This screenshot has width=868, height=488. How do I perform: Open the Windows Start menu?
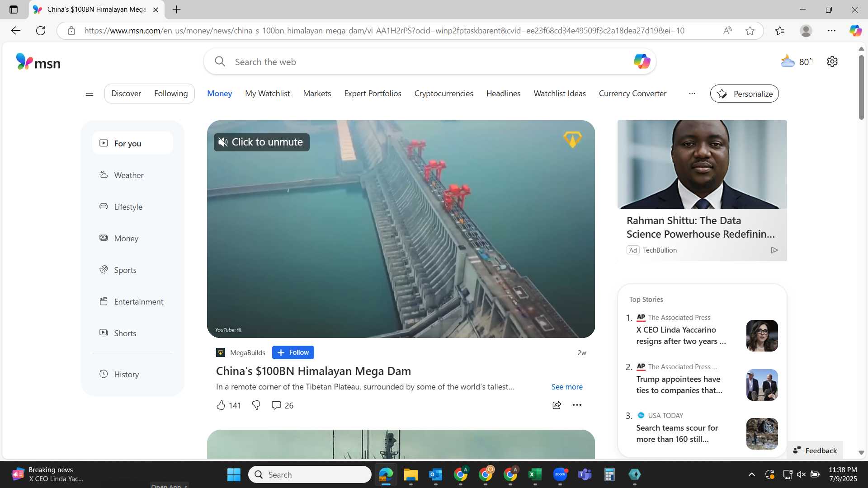tap(234, 474)
